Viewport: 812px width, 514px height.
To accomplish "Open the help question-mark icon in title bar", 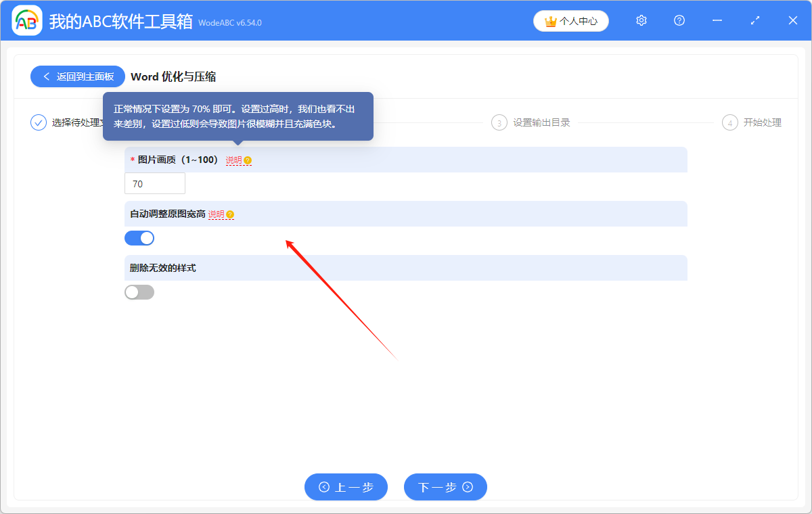I will (679, 21).
